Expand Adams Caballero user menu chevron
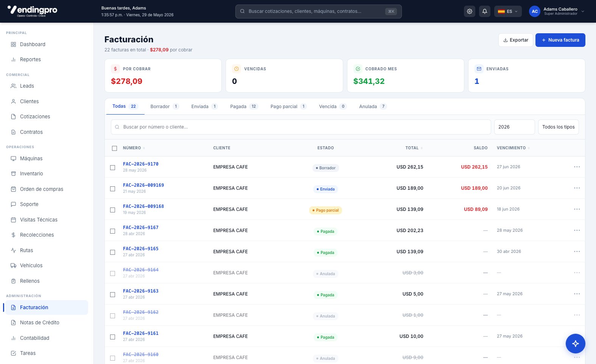 click(x=583, y=11)
